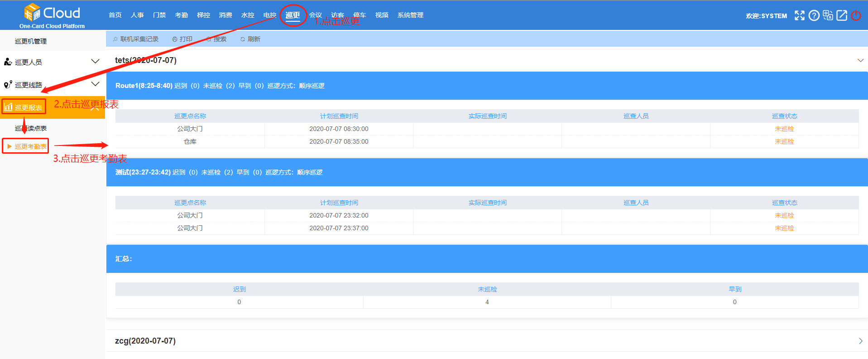Click the 巡更人员 person icon
868x359 pixels.
click(x=8, y=62)
